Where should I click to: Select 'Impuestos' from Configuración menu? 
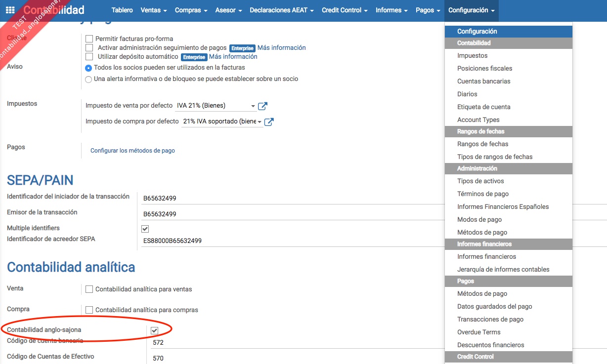472,56
